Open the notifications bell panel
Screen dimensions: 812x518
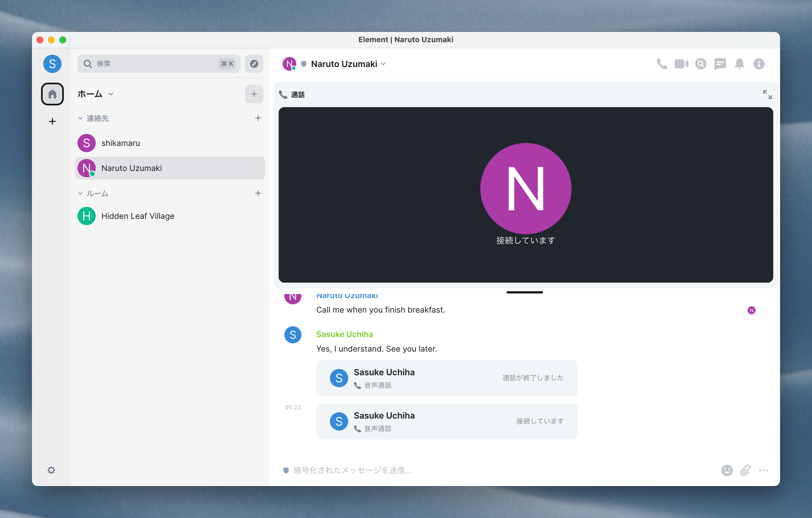(x=740, y=64)
